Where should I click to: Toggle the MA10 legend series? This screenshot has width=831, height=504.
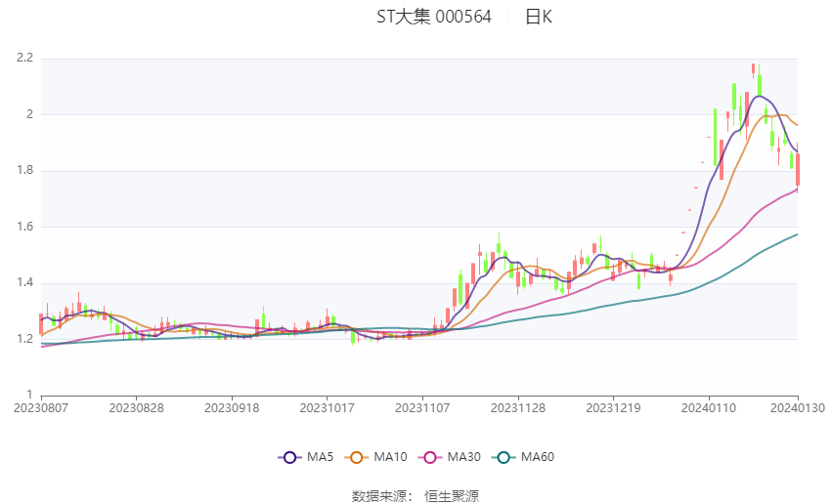pyautogui.click(x=375, y=457)
